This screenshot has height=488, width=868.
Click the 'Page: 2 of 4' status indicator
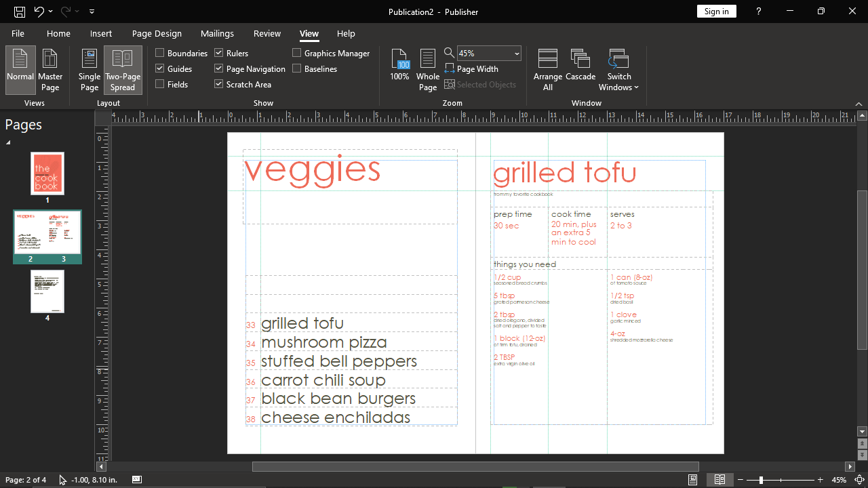pos(26,480)
